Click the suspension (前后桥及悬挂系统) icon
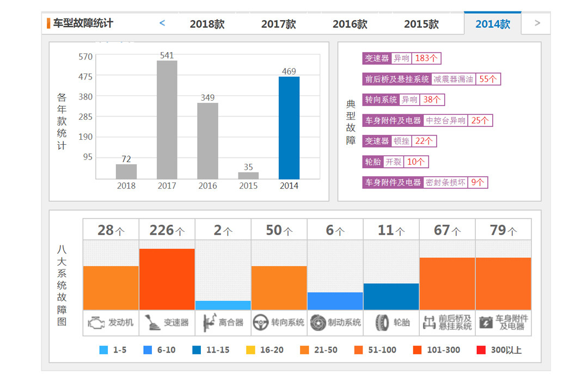The height and width of the screenshot is (381, 588). click(429, 323)
